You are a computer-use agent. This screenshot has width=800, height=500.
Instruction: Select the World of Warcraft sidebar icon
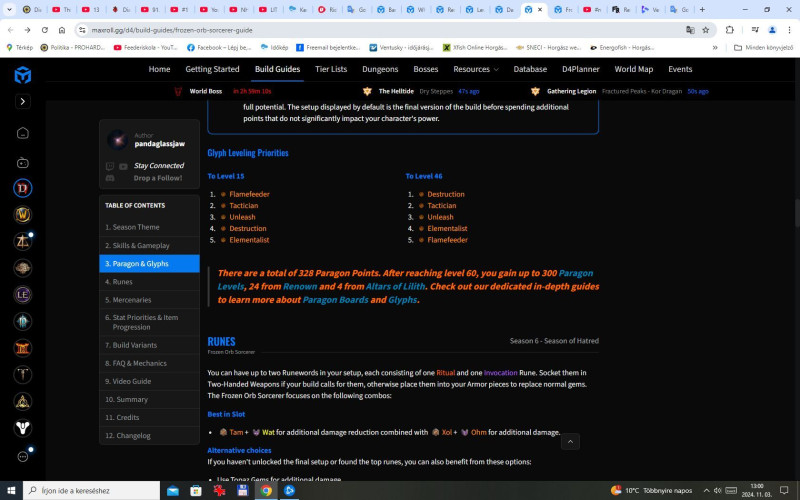click(x=22, y=215)
